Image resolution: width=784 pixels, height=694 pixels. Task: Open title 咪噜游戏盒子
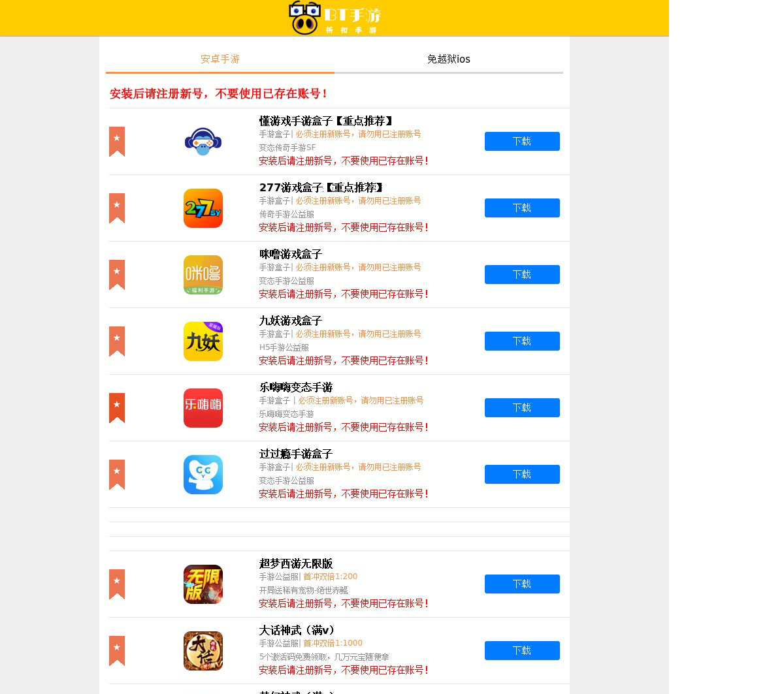(291, 254)
